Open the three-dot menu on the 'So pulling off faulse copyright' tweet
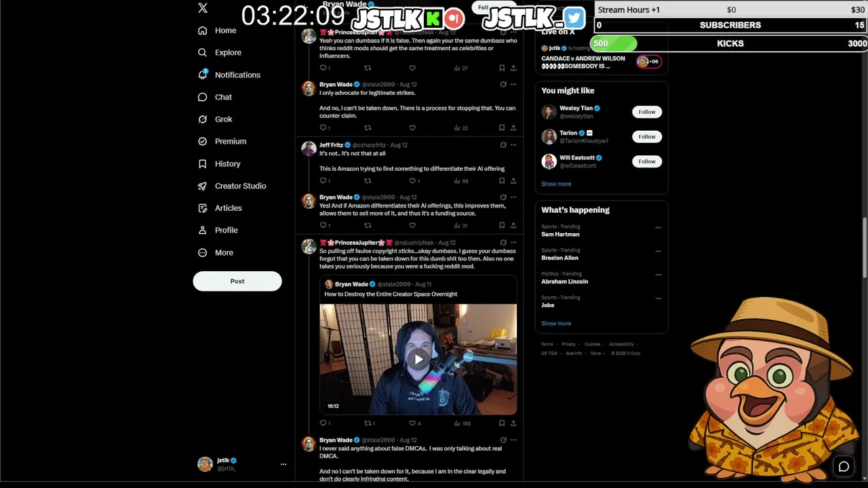This screenshot has width=868, height=488. point(513,243)
